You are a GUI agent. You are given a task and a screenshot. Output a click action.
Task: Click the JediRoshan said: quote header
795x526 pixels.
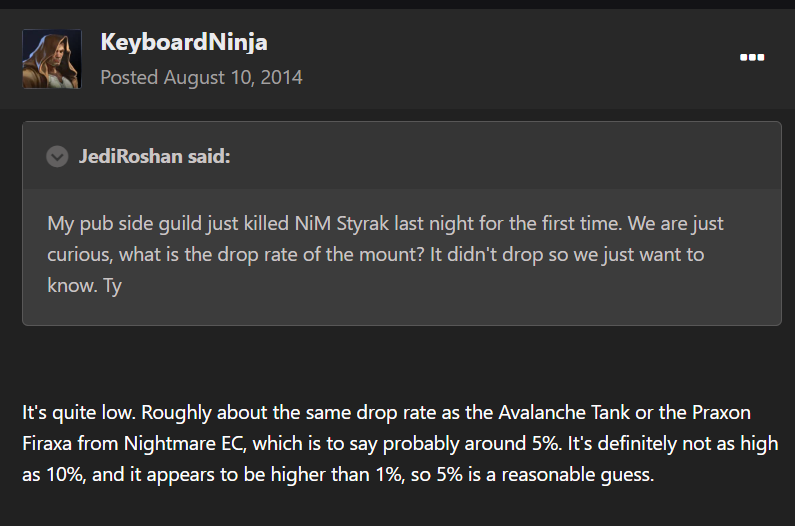(154, 156)
